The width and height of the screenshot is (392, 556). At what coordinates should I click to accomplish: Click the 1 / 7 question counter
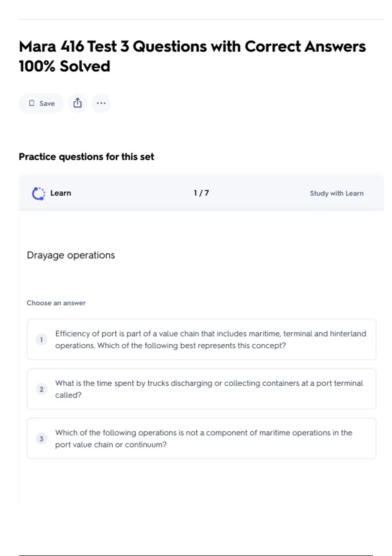click(201, 193)
